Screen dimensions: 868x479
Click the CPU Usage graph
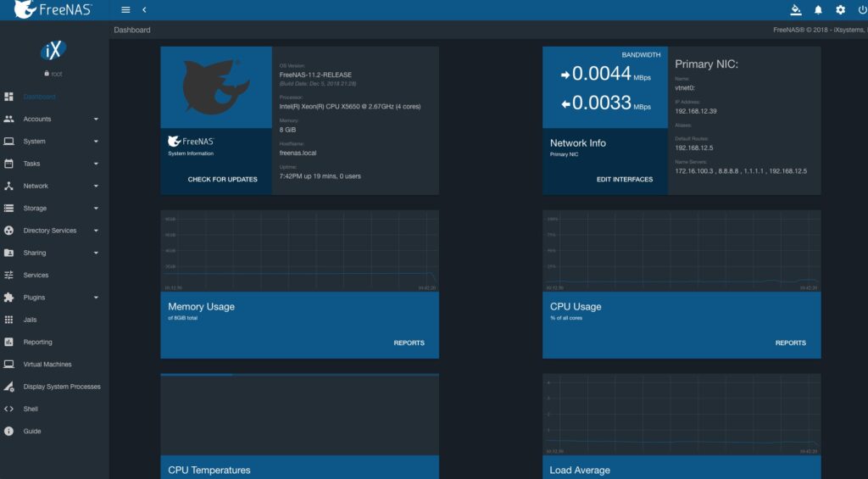(682, 251)
